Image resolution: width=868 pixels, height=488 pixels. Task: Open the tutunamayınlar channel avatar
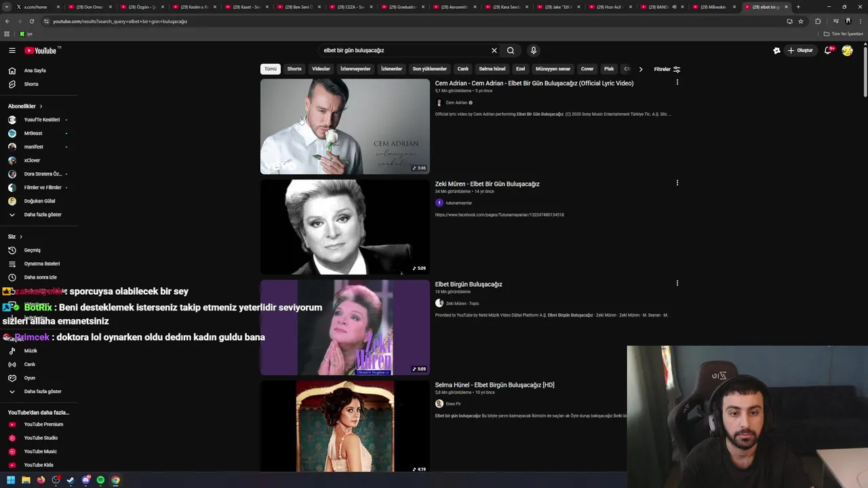pyautogui.click(x=439, y=203)
